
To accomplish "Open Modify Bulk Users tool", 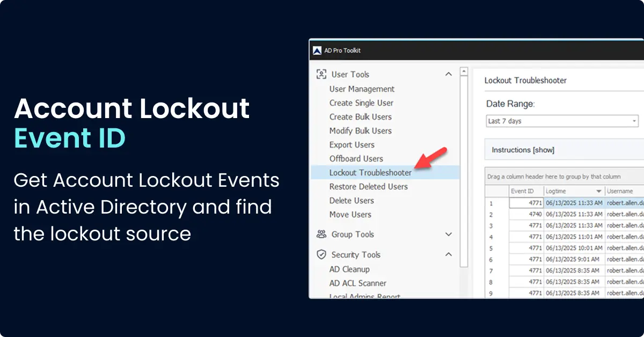I will pos(360,131).
